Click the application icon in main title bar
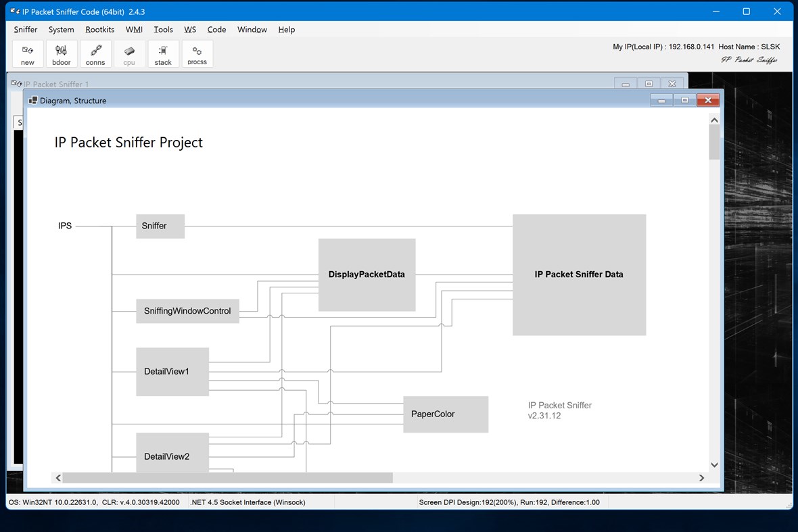 click(15, 11)
